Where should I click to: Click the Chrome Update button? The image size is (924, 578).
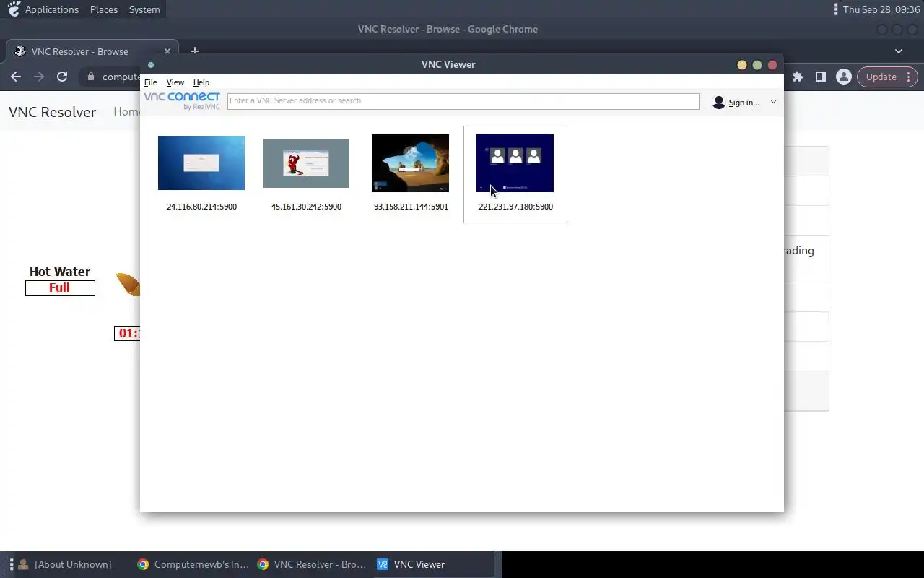tap(887, 77)
